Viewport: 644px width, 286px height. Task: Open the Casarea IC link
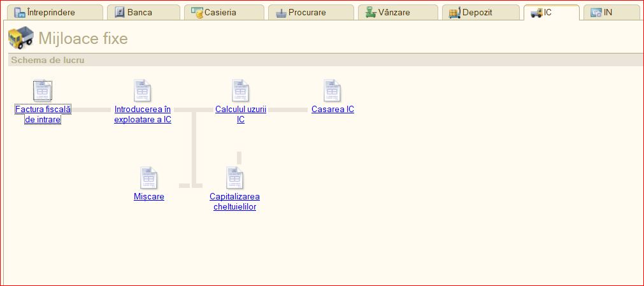(333, 110)
